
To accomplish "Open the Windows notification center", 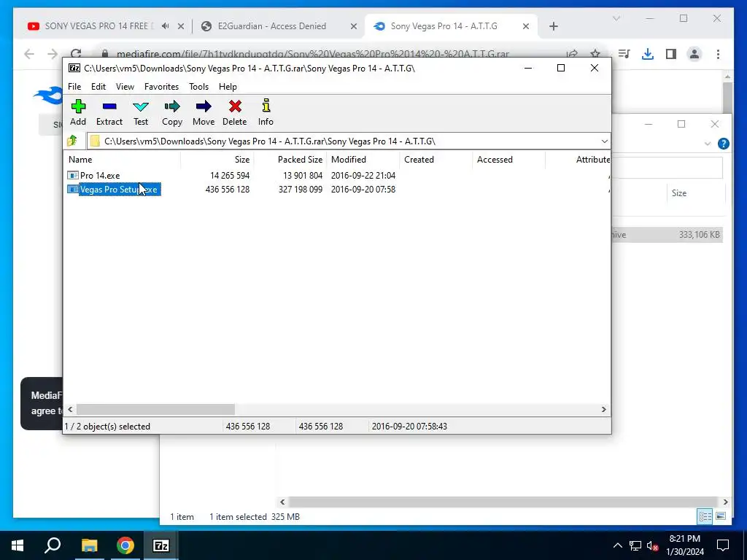I will pos(723,545).
